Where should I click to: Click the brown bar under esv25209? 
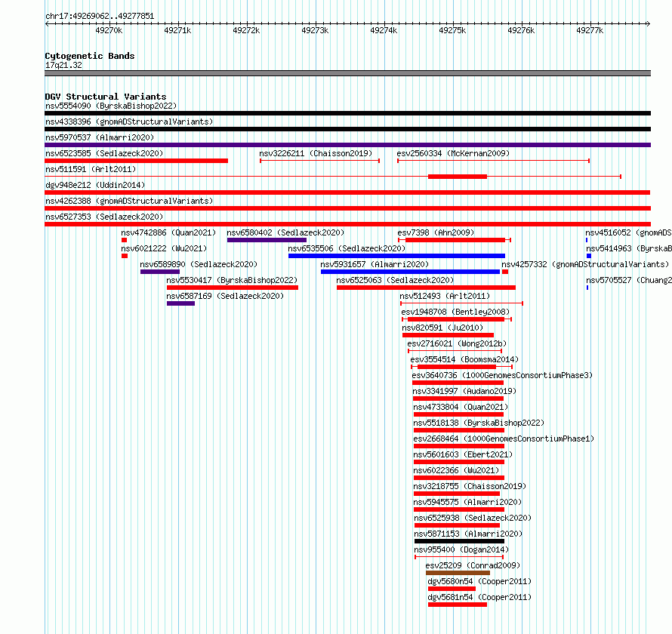[458, 573]
